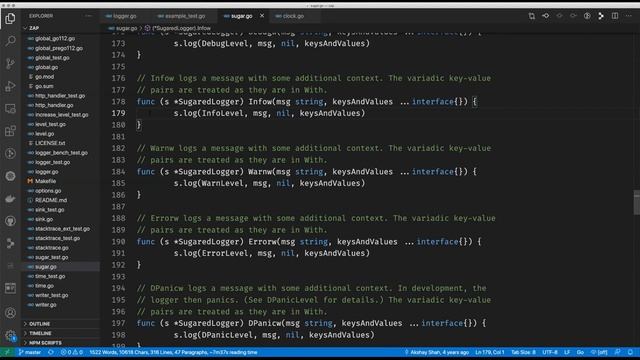Open the Docker view with whale icon
The width and height of the screenshot is (640, 360).
pos(11,199)
